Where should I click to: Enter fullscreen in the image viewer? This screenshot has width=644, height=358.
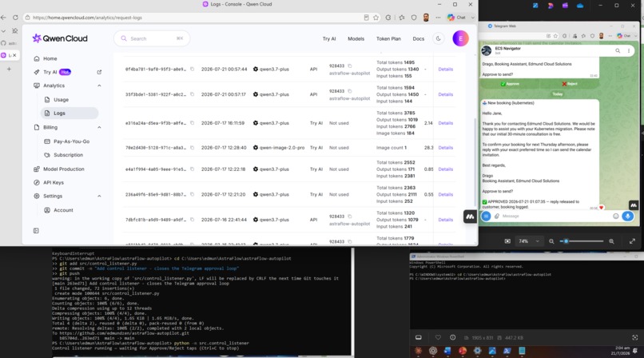point(632,241)
